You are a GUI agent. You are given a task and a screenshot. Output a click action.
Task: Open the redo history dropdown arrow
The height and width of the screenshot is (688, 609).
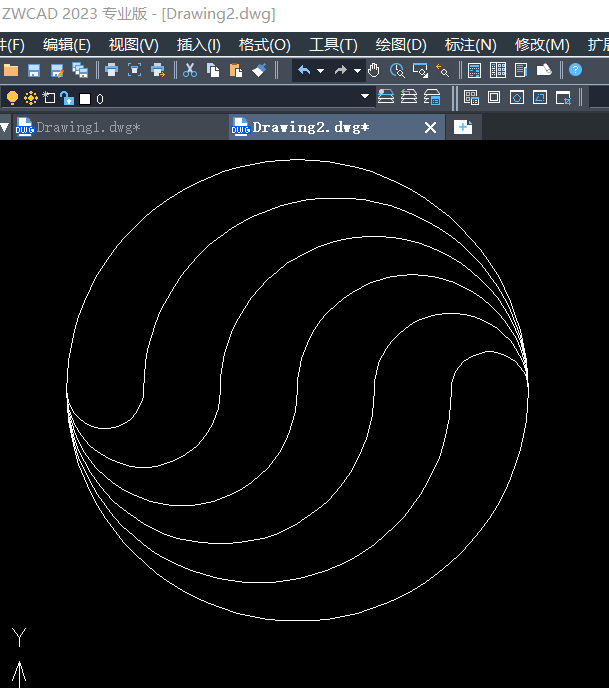[x=356, y=71]
